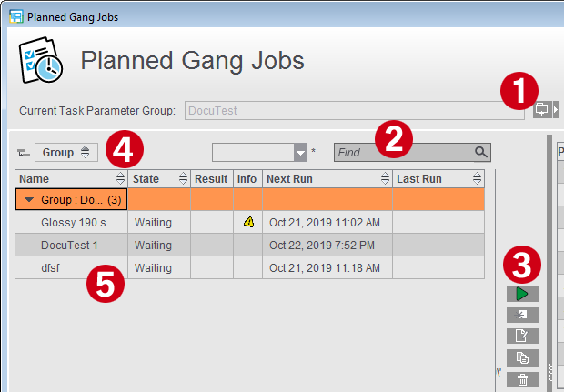This screenshot has height=392, width=564.
Task: Open the filter dropdown next to Find
Action: point(301,153)
